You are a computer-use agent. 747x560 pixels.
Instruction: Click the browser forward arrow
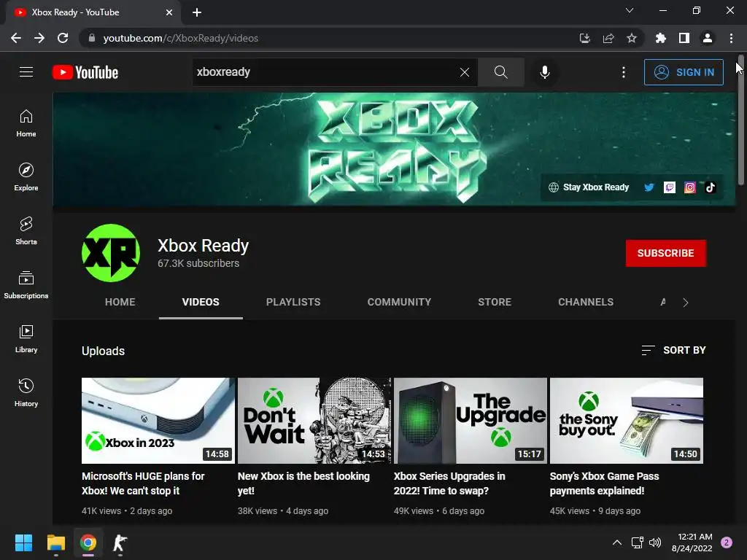click(39, 38)
